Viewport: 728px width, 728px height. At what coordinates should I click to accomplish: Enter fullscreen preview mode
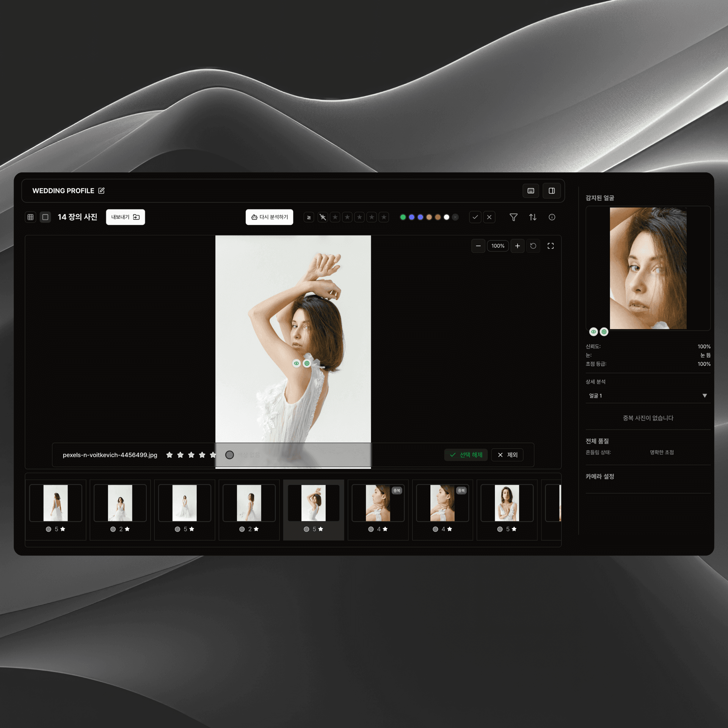click(551, 246)
